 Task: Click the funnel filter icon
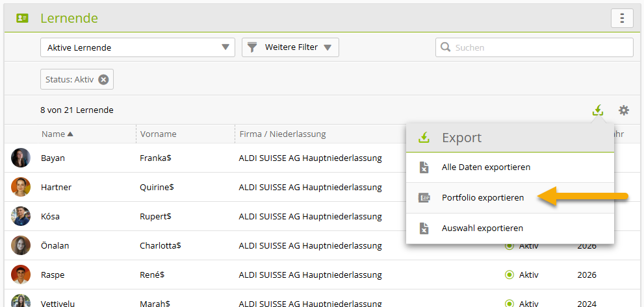tap(252, 47)
